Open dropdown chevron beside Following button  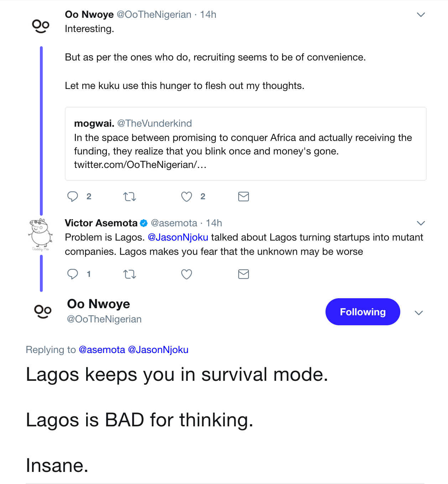419,313
